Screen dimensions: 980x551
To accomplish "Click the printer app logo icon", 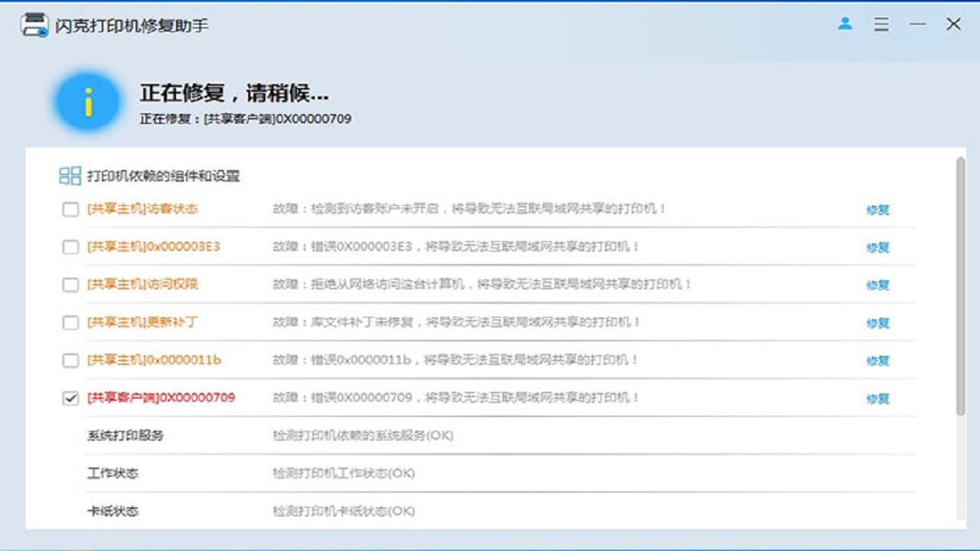I will [x=34, y=24].
